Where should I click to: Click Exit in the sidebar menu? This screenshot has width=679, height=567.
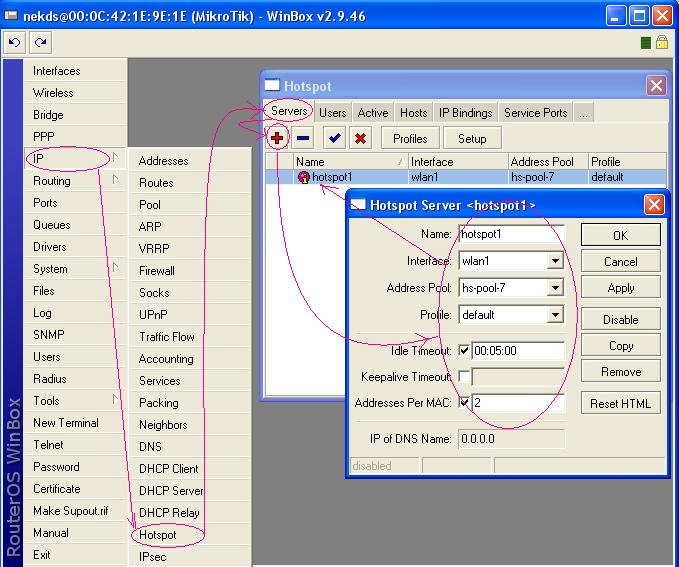tap(74, 554)
